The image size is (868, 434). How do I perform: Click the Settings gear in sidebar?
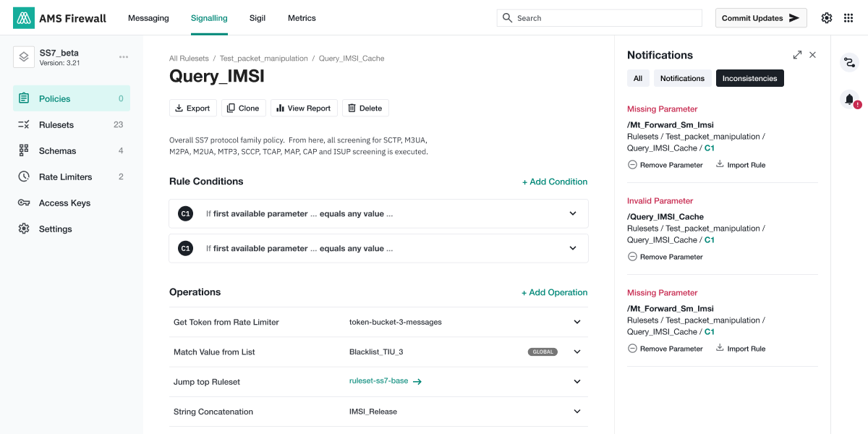coord(24,229)
